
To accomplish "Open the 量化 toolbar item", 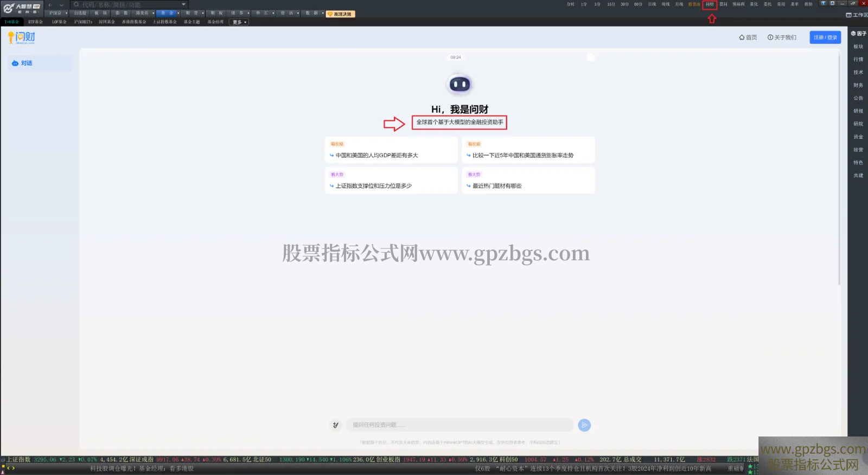I will pos(754,4).
